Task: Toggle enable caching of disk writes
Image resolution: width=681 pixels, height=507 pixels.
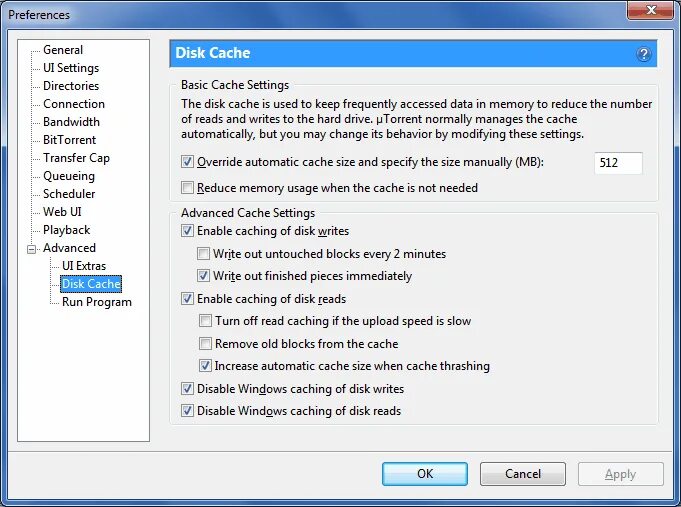Action: tap(187, 231)
